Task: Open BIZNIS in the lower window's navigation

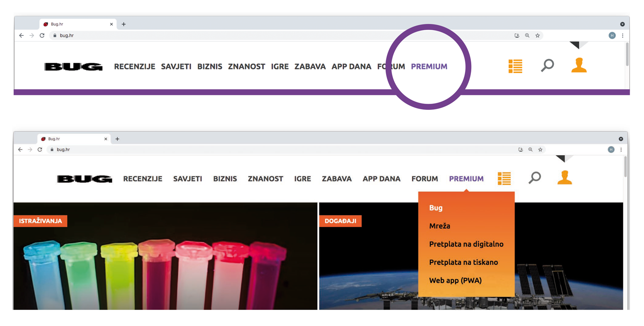Action: (x=225, y=179)
